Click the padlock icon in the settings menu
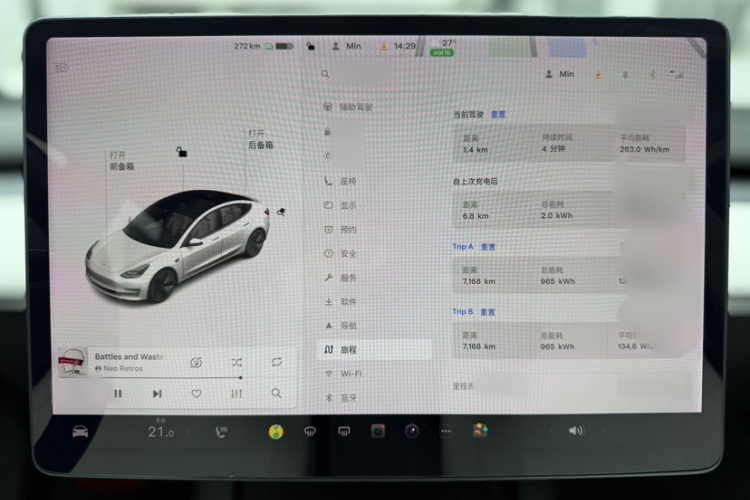The image size is (750, 500). click(328, 132)
